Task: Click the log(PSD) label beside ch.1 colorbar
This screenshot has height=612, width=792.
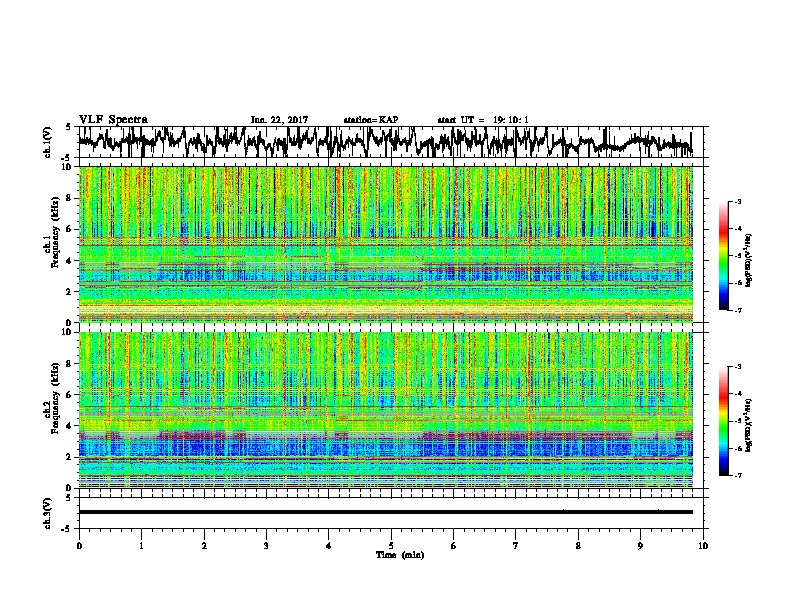Action: 748,261
